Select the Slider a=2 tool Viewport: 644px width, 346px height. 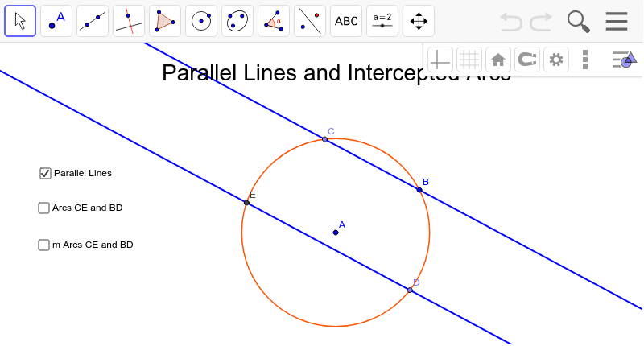pos(382,21)
